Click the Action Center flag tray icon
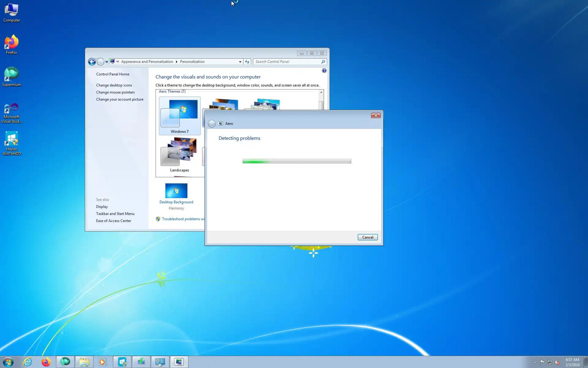 (542, 362)
